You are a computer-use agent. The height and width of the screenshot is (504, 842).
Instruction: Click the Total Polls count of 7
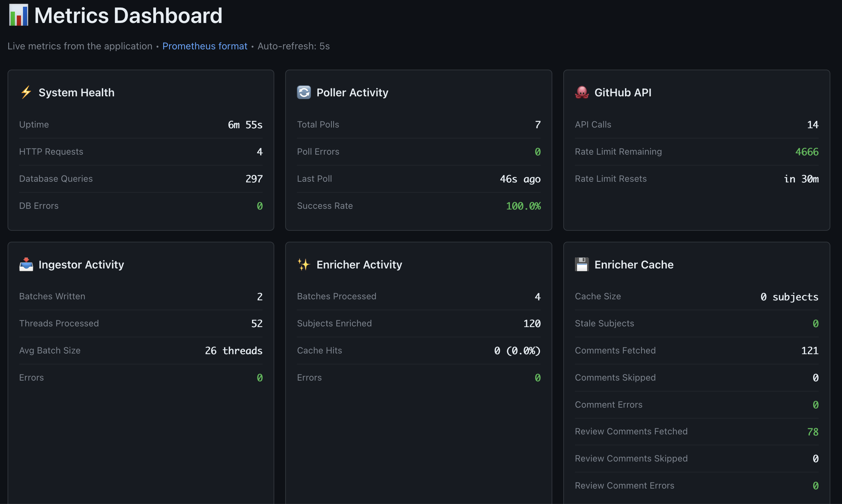pos(538,124)
